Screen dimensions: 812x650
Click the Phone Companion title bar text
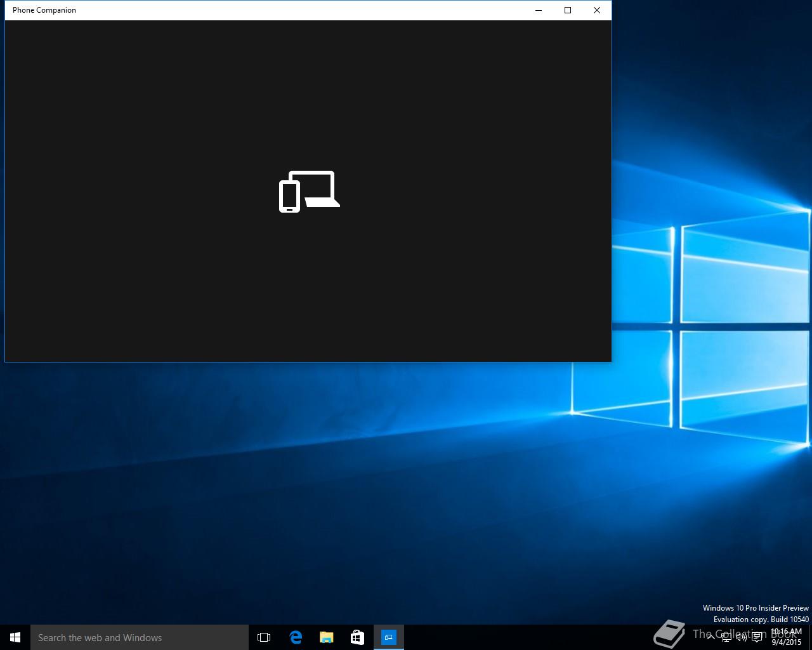pos(44,10)
